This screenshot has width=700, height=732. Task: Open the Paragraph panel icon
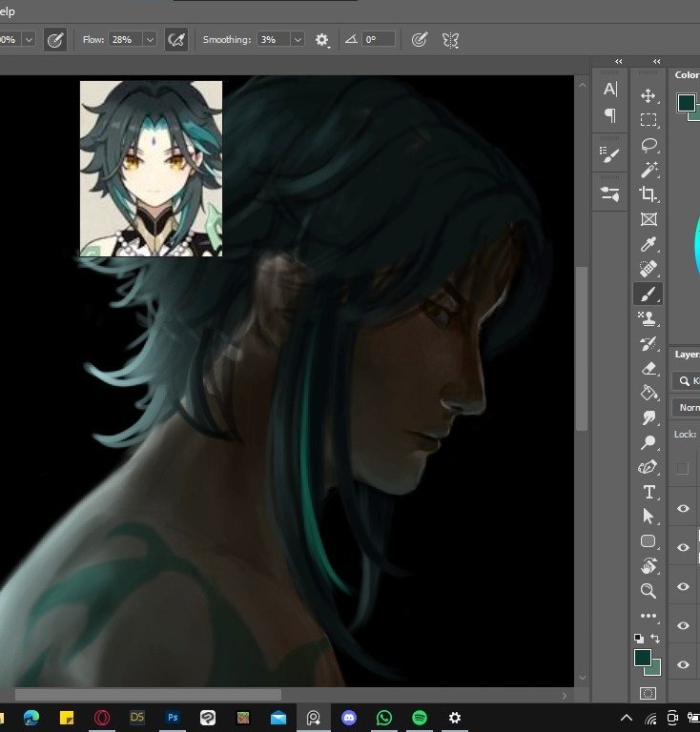[609, 114]
